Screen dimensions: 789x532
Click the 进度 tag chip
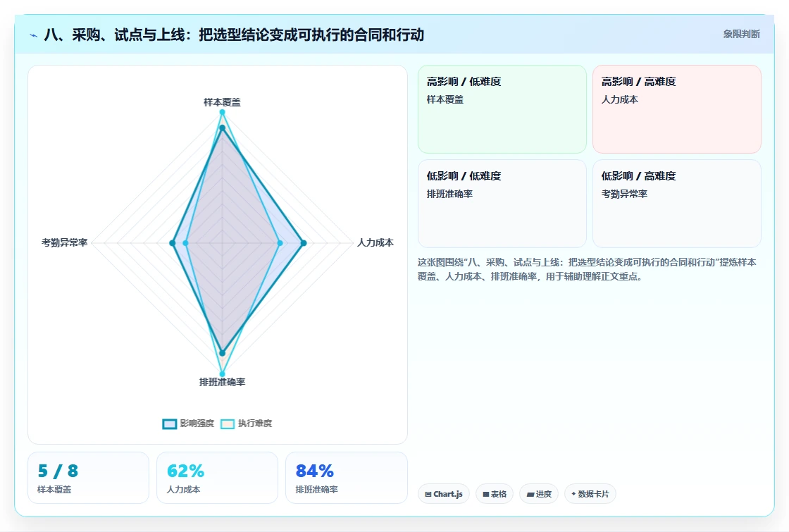[x=539, y=494]
